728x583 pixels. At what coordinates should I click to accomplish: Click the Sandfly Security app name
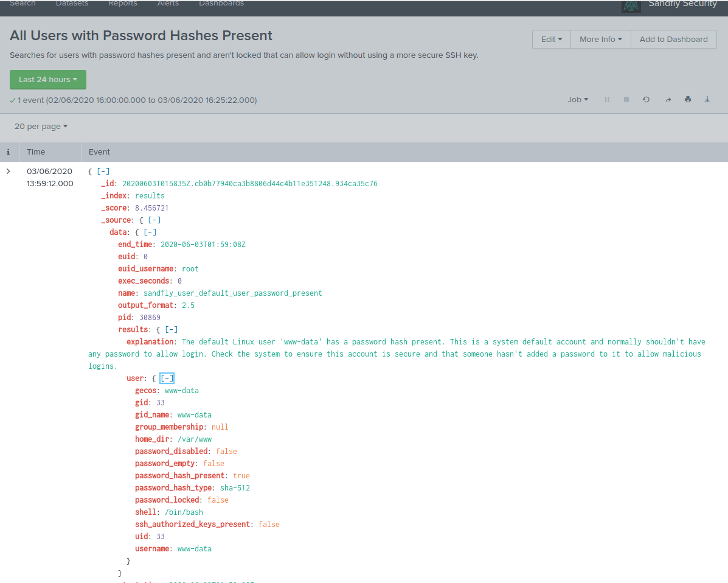(x=682, y=3)
